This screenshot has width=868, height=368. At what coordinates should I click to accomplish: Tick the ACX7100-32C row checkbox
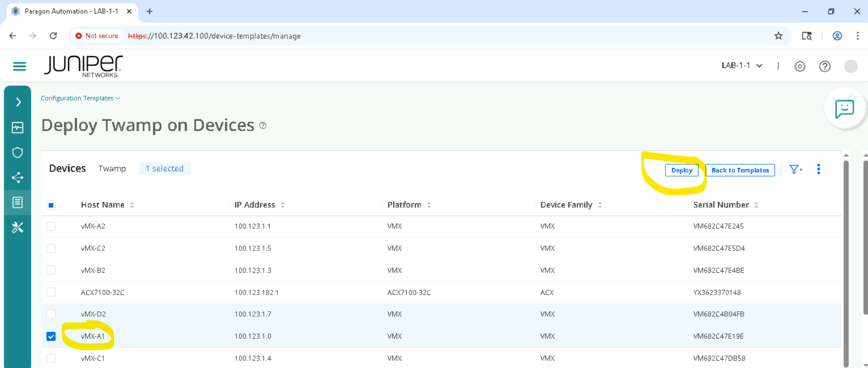point(51,292)
